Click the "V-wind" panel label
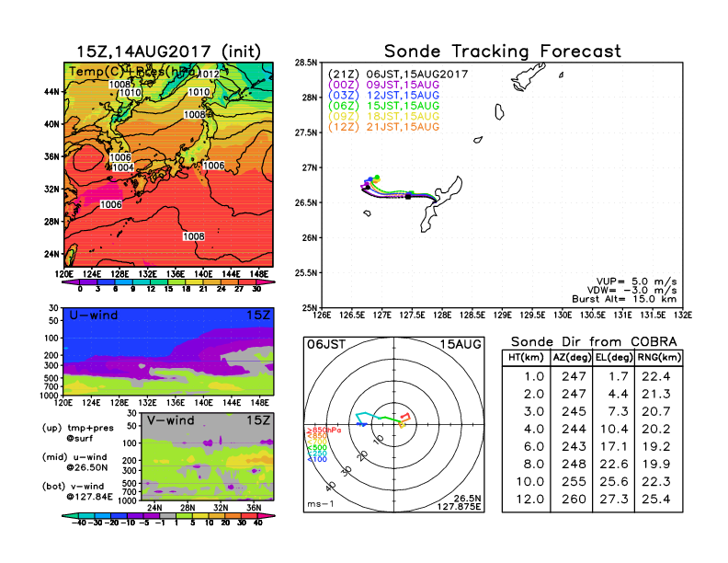This screenshot has width=728, height=563. click(x=170, y=420)
